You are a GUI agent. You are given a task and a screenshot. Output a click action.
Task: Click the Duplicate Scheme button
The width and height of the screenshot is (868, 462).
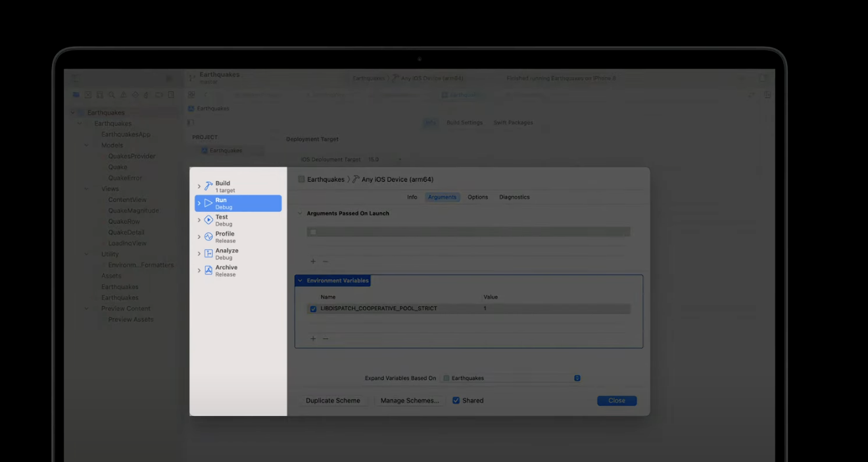333,400
